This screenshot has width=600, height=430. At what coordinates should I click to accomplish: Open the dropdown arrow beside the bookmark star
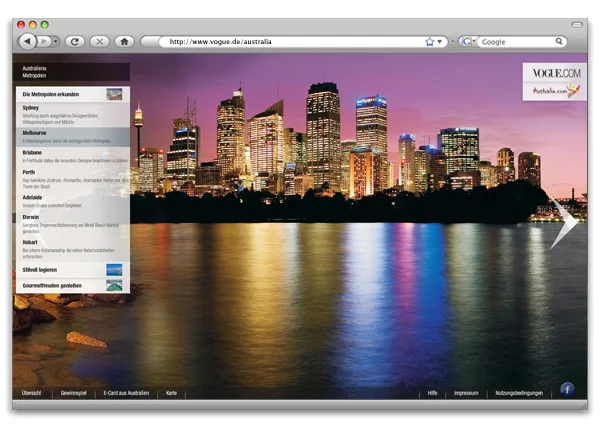[440, 42]
